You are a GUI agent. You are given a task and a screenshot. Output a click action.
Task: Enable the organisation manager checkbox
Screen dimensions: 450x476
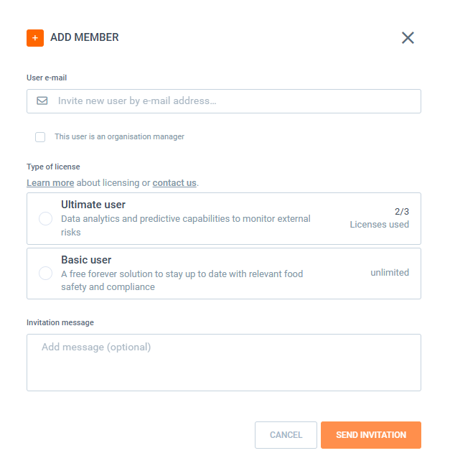40,137
